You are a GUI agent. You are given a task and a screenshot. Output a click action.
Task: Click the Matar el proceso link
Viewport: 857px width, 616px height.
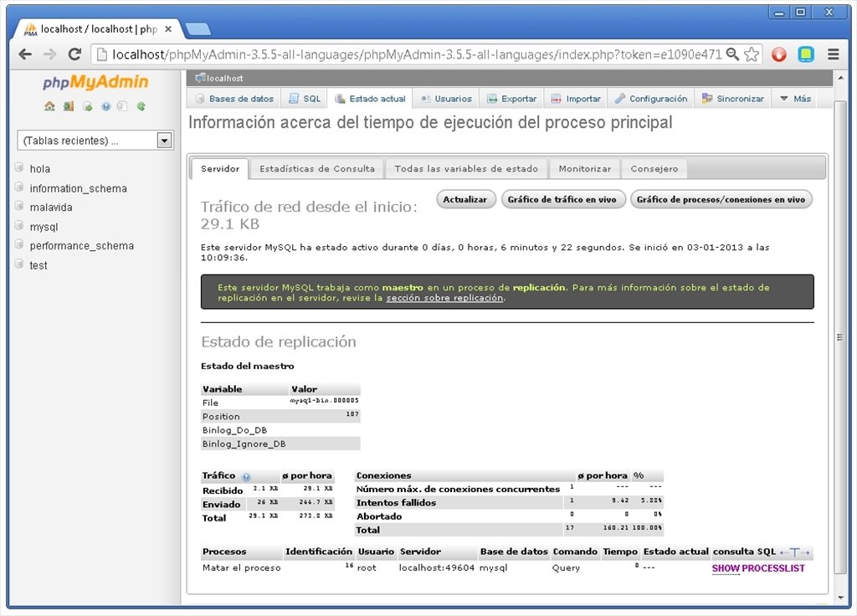click(x=242, y=568)
